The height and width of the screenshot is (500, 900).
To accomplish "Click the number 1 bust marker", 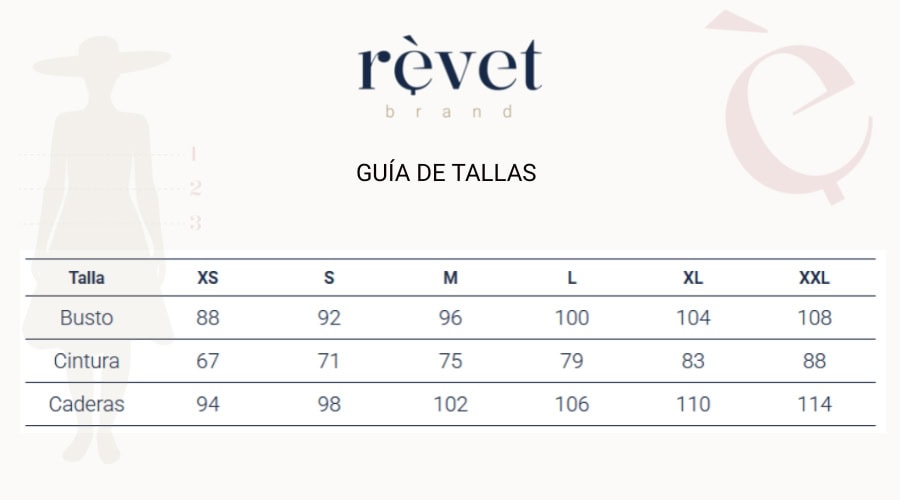I will (194, 154).
